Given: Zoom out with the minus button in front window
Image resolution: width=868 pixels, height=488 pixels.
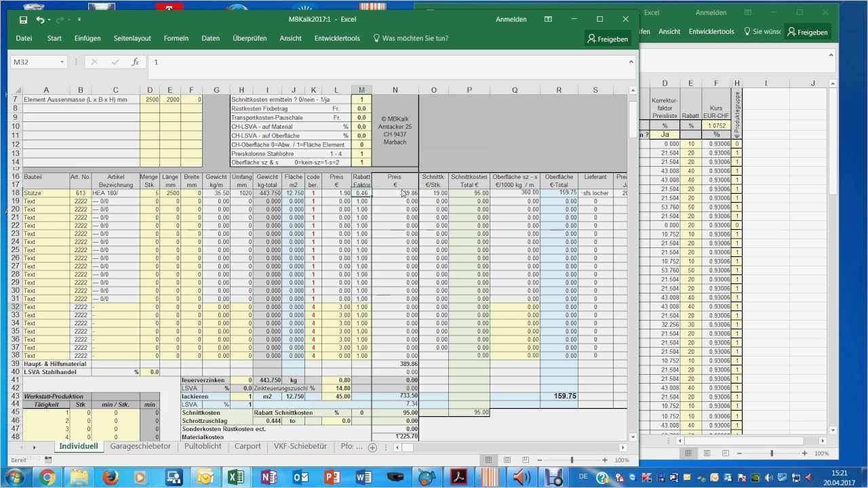Looking at the screenshot, I should click(x=540, y=460).
